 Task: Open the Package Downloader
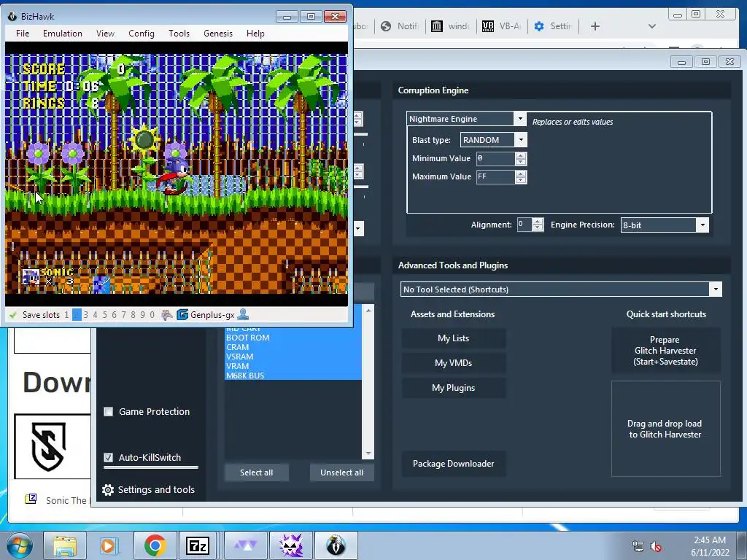(x=454, y=463)
